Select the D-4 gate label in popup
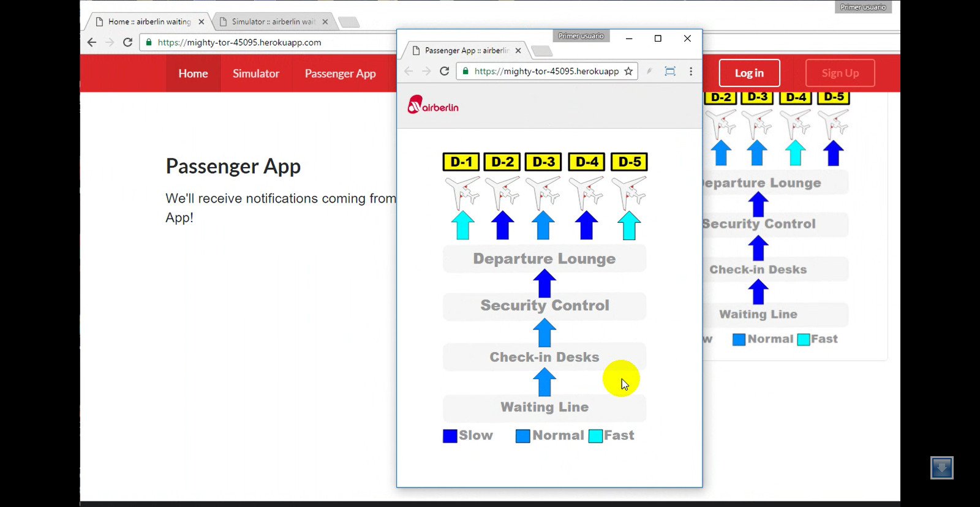 [587, 162]
